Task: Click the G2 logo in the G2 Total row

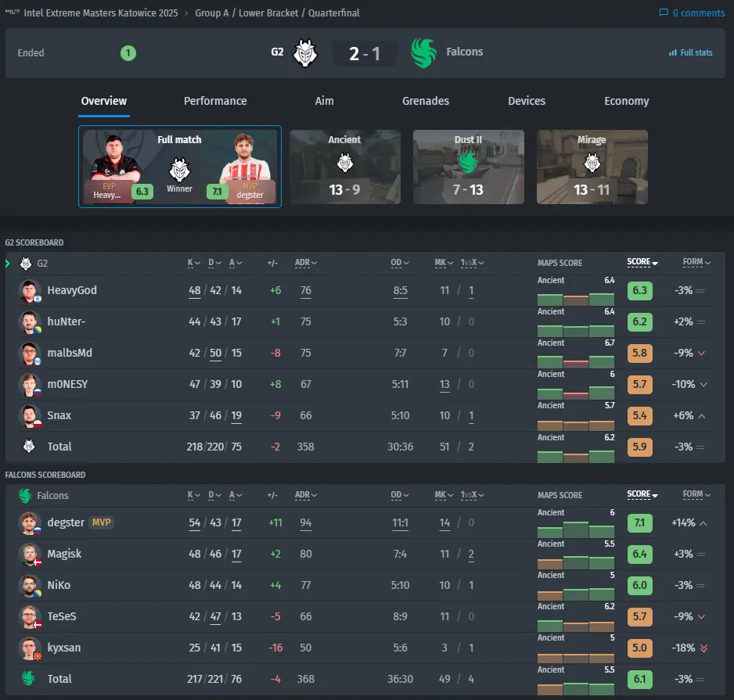Action: point(29,446)
